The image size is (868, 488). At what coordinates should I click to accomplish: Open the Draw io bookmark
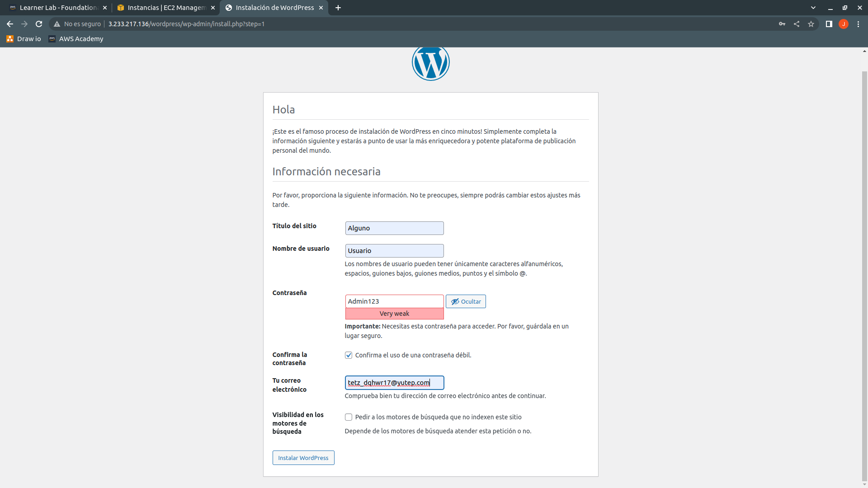tap(24, 39)
